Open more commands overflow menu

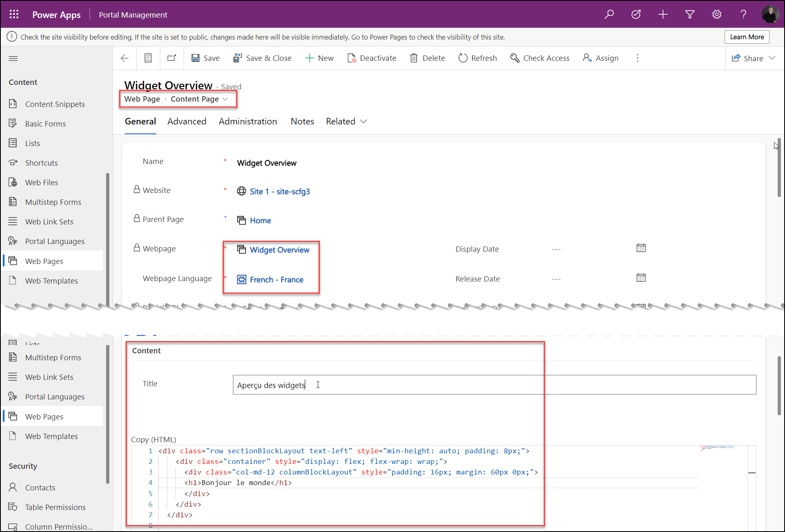point(637,58)
